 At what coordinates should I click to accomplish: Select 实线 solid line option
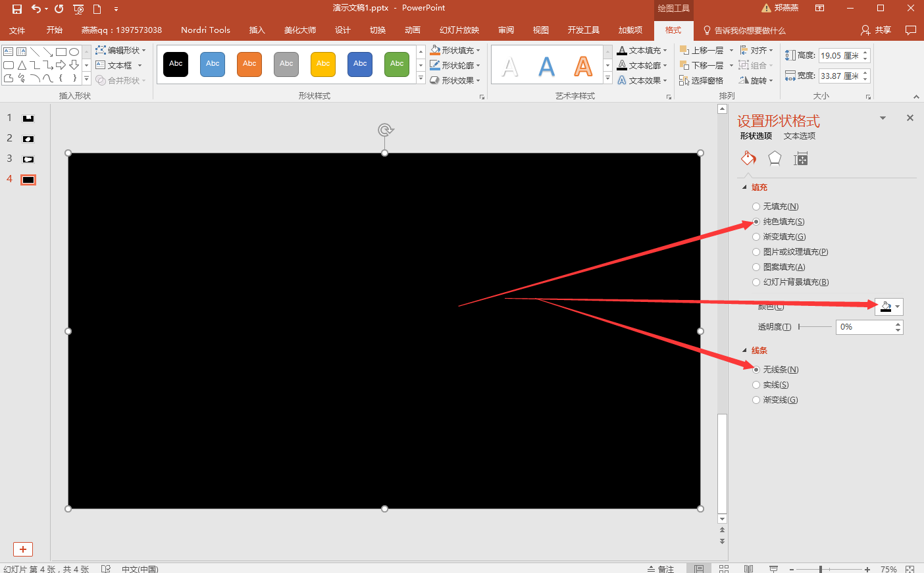tap(756, 385)
